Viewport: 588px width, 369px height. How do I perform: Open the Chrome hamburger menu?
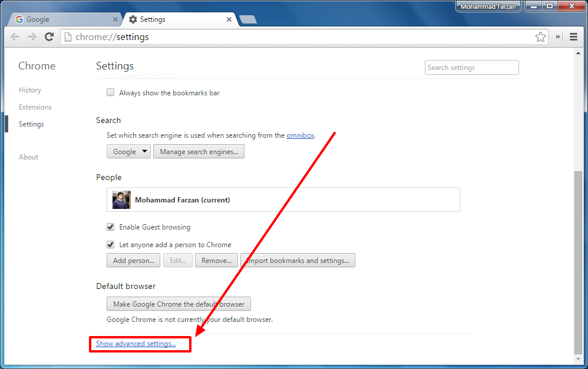click(x=573, y=36)
